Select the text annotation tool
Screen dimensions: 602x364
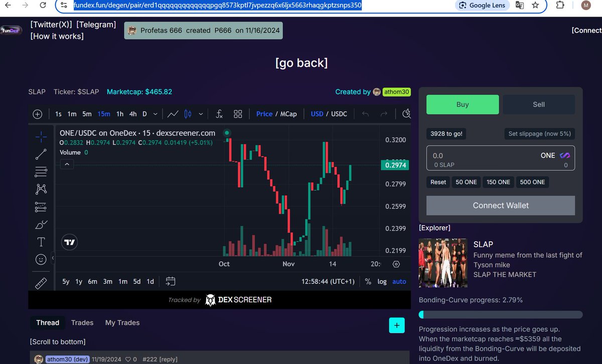pyautogui.click(x=41, y=242)
